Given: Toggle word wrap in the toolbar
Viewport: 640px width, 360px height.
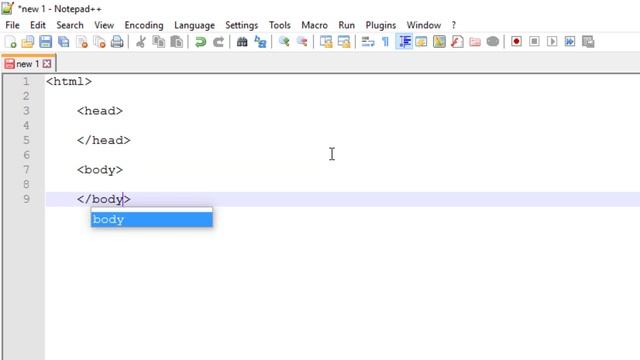Looking at the screenshot, I should click(368, 42).
